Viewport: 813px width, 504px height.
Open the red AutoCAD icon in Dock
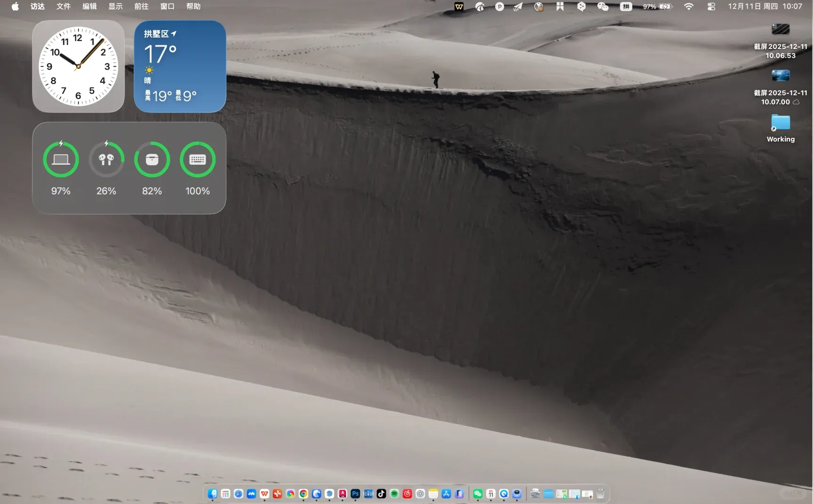pyautogui.click(x=343, y=494)
